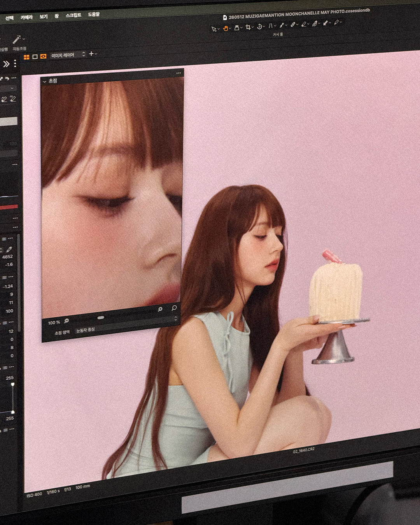The width and height of the screenshot is (420, 525).
Task: Toggle the orange eye proofing icon
Action: [x=43, y=56]
